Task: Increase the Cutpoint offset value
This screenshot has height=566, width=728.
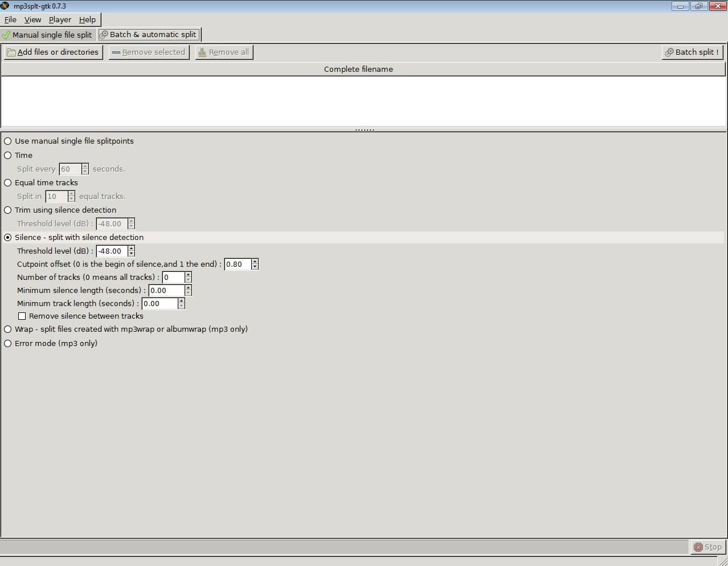Action: (x=255, y=261)
